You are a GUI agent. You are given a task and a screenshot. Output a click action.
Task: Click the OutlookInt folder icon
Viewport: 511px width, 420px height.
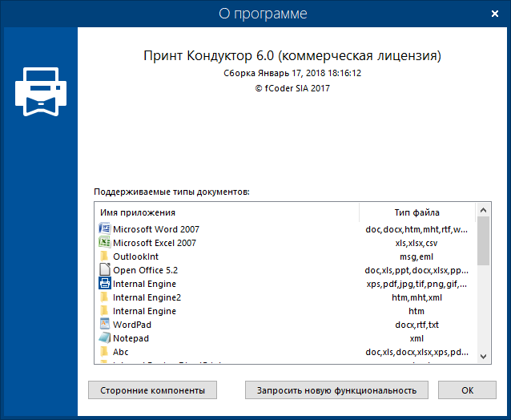coord(103,256)
